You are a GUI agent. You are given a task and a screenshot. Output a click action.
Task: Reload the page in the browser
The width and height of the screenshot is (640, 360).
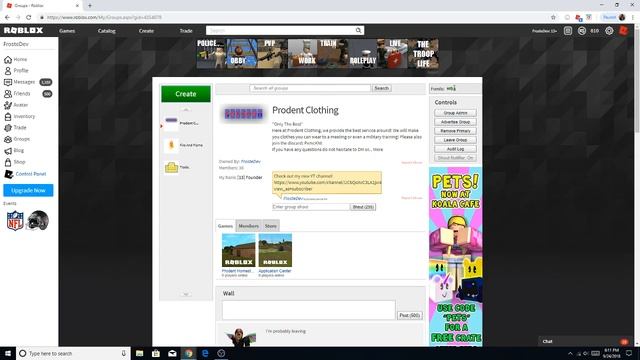coord(29,17)
